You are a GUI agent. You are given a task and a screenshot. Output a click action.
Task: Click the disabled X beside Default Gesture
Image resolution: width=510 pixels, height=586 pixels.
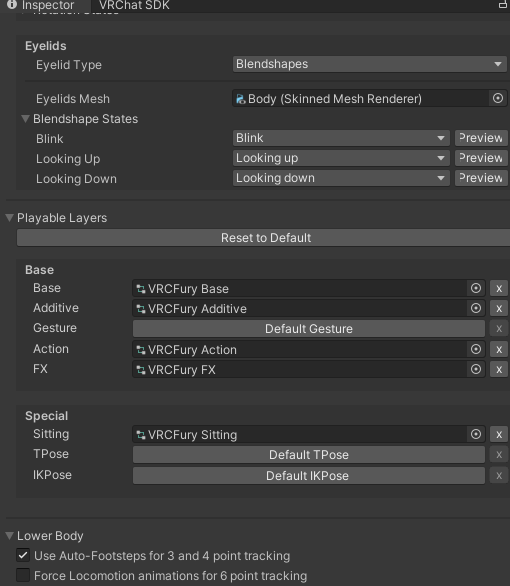coord(499,329)
